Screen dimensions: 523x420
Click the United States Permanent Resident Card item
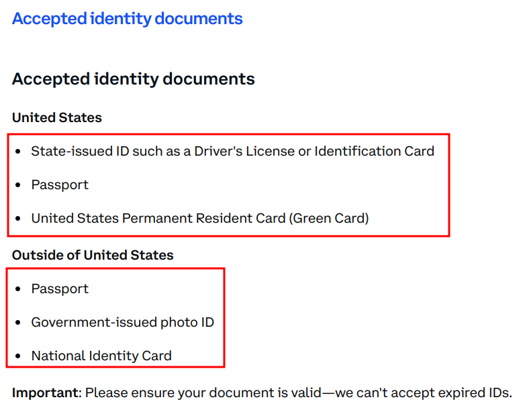tap(199, 219)
